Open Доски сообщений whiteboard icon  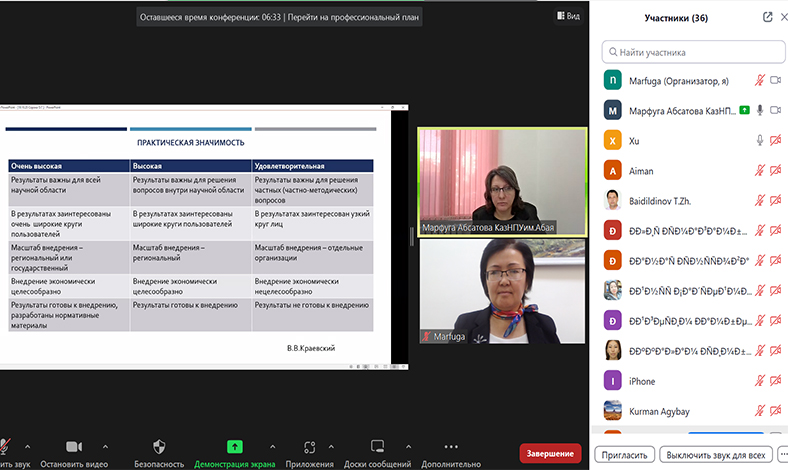377,446
